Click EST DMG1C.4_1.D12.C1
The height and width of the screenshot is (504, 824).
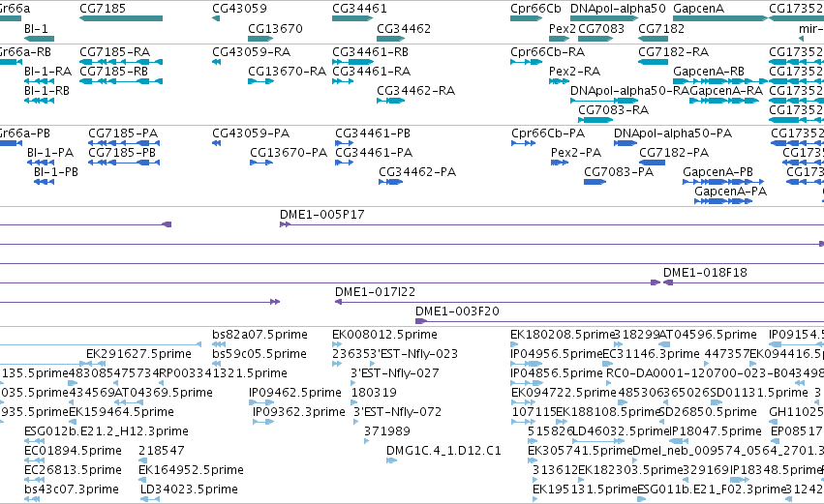coord(391,460)
